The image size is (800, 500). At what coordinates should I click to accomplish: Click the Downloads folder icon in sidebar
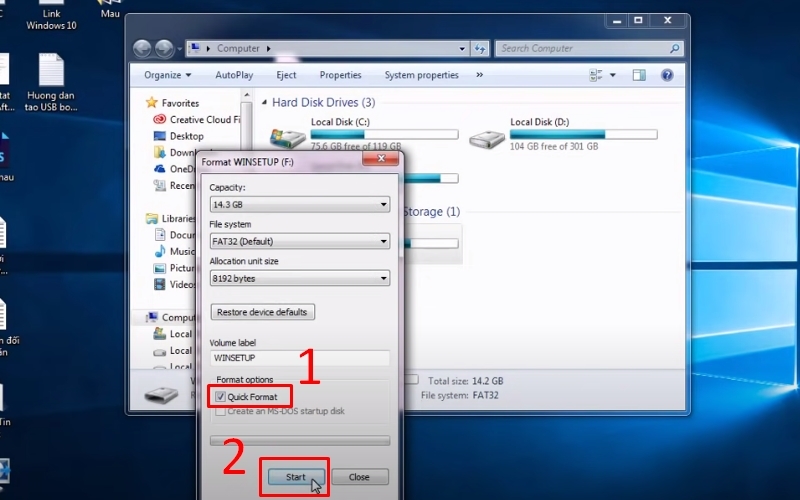(x=160, y=153)
